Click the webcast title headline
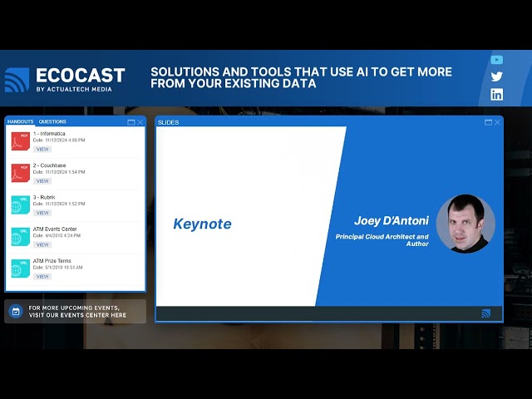This screenshot has height=399, width=532. click(x=301, y=77)
